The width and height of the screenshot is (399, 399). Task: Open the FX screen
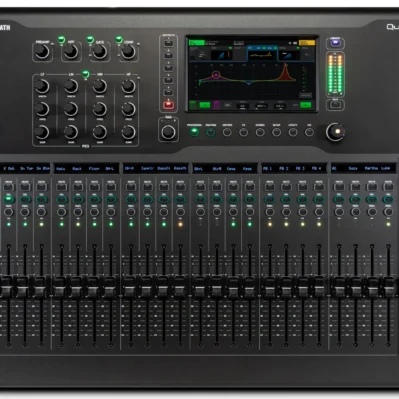click(243, 132)
